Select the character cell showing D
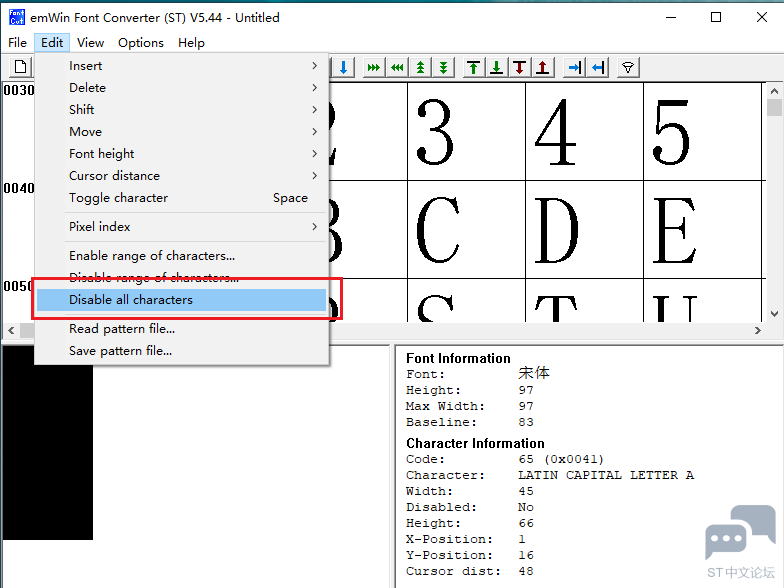784x588 pixels. point(584,230)
